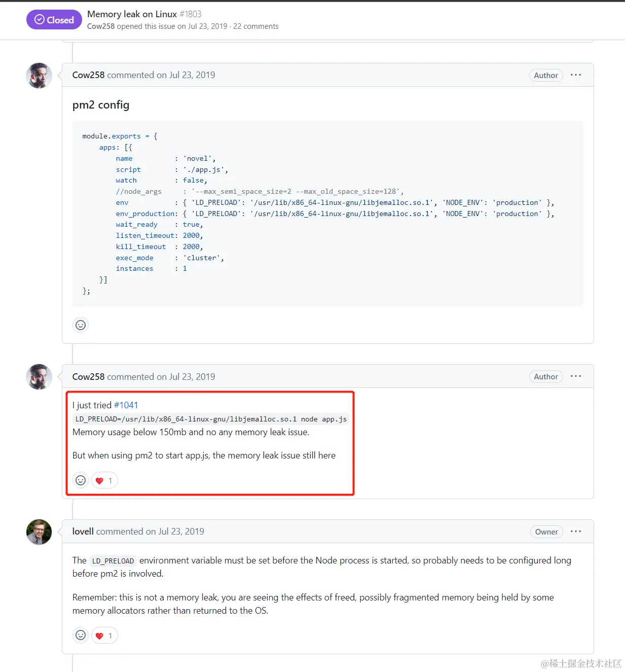Click Cow258 in the issue header subtitle
The height and width of the screenshot is (672, 625).
point(101,26)
